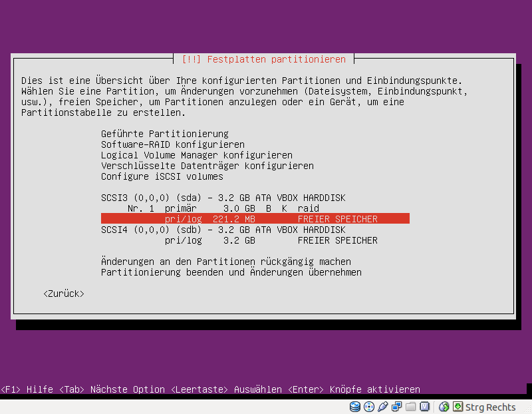
Task: Choose 'Configure iSCSI volumes' entry
Action: click(x=162, y=176)
